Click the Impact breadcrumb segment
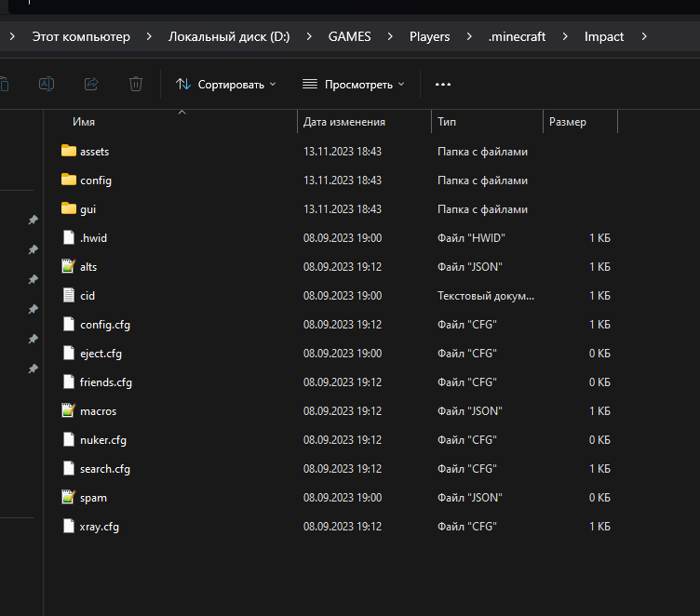Image resolution: width=700 pixels, height=616 pixels. [604, 36]
